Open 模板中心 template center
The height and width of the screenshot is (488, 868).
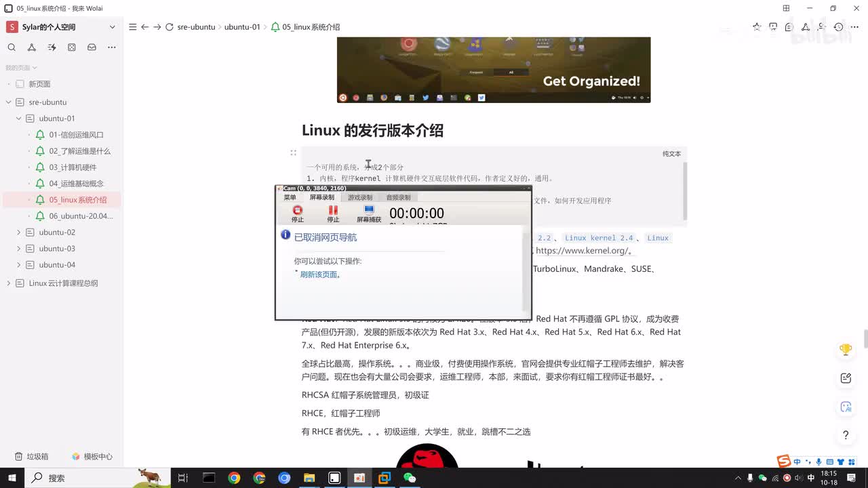pyautogui.click(x=92, y=457)
